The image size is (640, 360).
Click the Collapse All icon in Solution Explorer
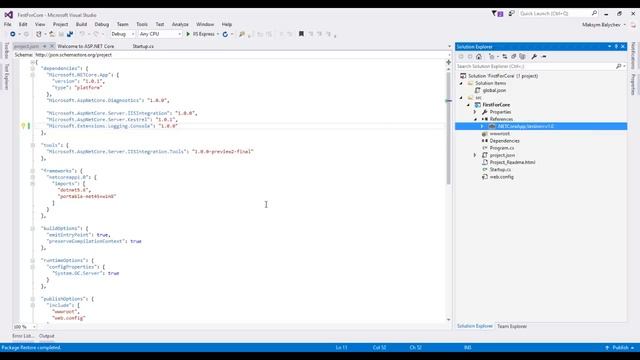click(x=513, y=56)
